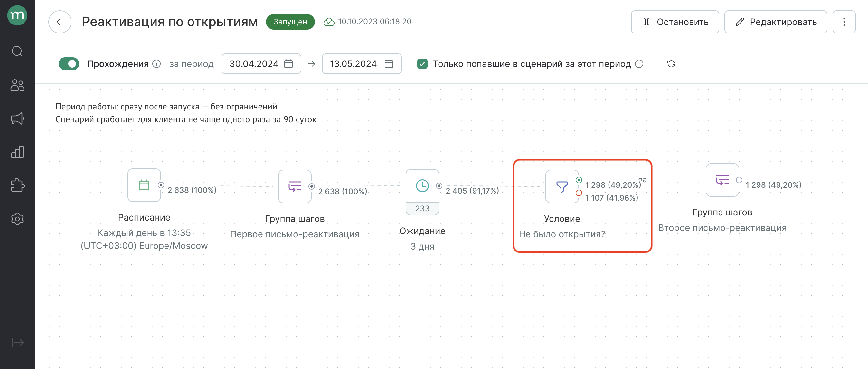Viewport: 868px width, 369px height.
Task: Click the info icon next to Прохождения
Action: (156, 64)
